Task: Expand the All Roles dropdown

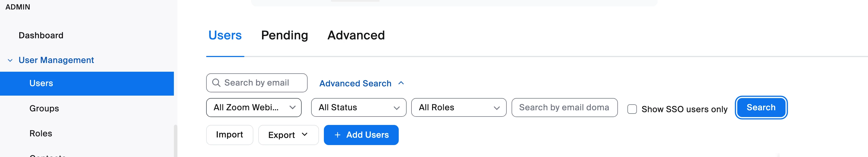Action: (x=458, y=108)
